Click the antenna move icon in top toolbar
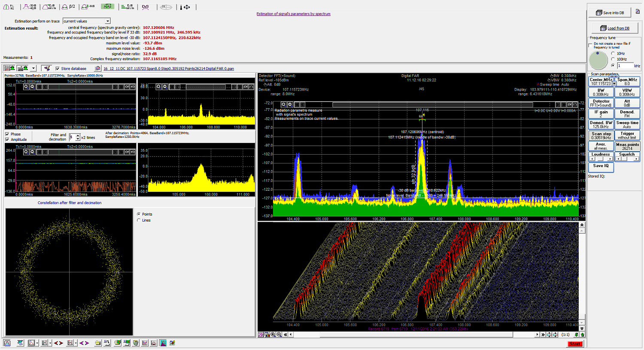Image resolution: width=644 pixels, height=350 pixels. coord(185,7)
